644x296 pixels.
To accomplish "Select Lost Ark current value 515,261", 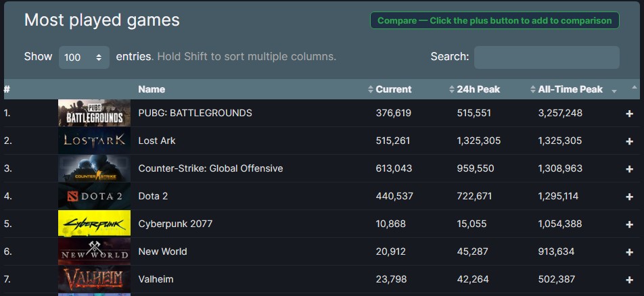I will [x=393, y=141].
